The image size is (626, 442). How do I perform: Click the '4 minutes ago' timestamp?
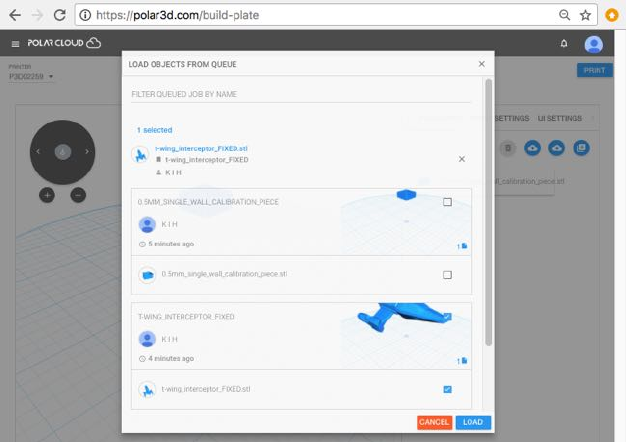pos(171,359)
